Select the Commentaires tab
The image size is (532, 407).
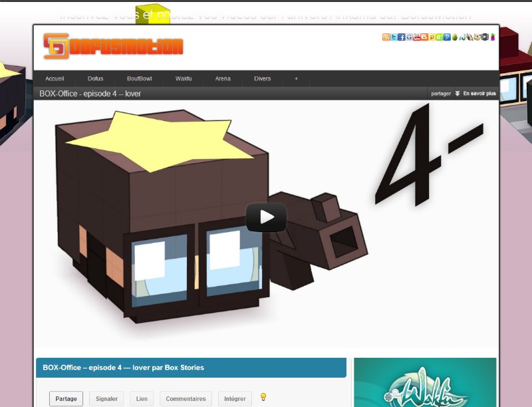pyautogui.click(x=186, y=399)
